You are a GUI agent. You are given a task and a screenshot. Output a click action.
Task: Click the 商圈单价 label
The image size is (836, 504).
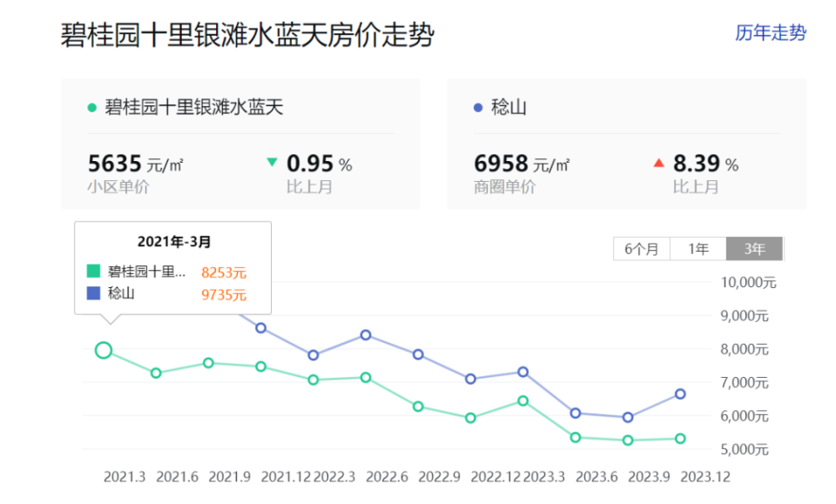click(x=504, y=187)
